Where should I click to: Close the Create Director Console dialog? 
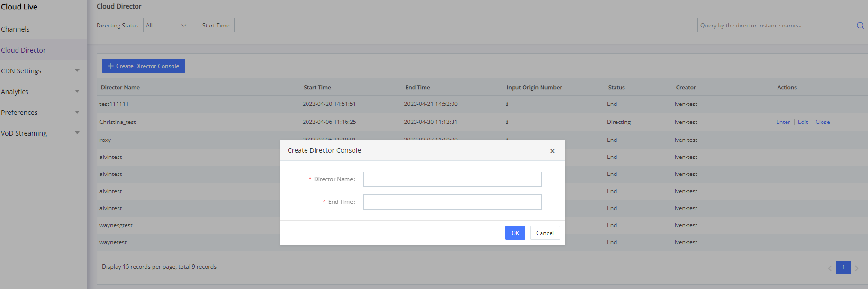point(552,151)
